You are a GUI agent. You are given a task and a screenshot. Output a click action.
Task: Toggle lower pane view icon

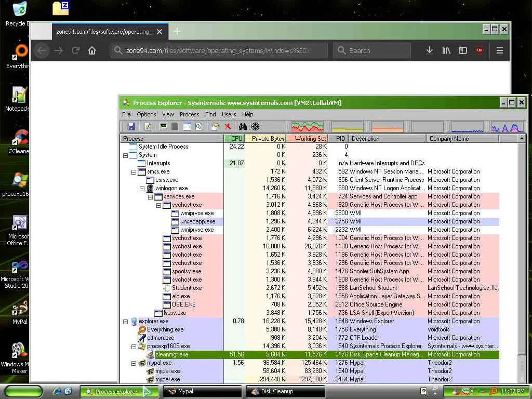click(187, 127)
